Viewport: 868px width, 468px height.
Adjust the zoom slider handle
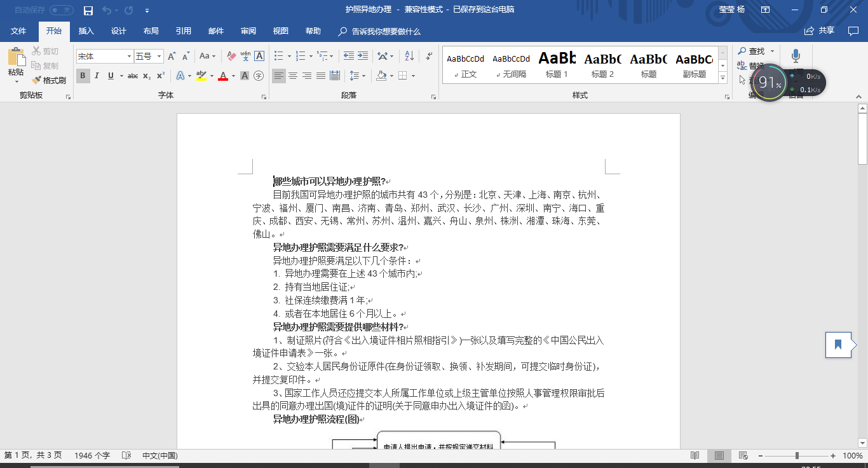point(797,455)
